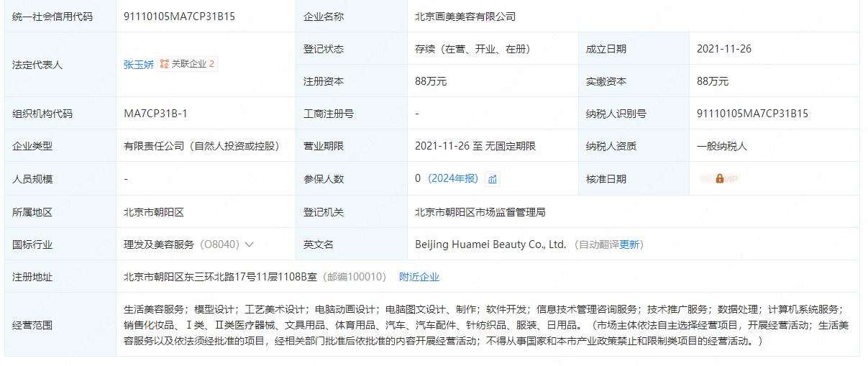Click the 登记机关 value 北京市朝阳区市场监督管理局
The height and width of the screenshot is (366, 868).
pos(480,212)
